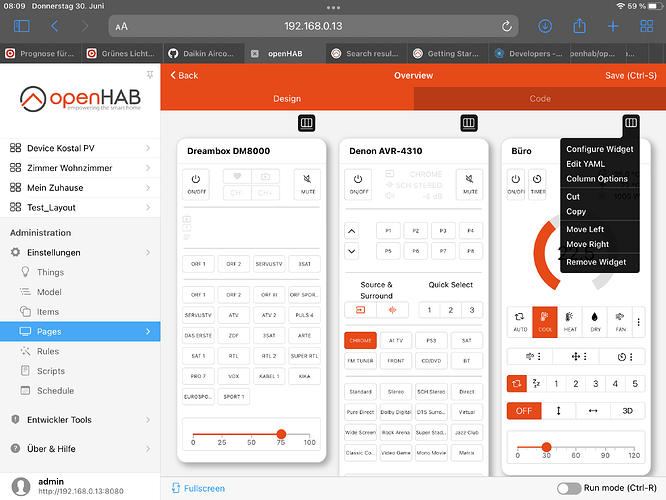
Task: Open Things in Administration sidebar
Action: [50, 272]
